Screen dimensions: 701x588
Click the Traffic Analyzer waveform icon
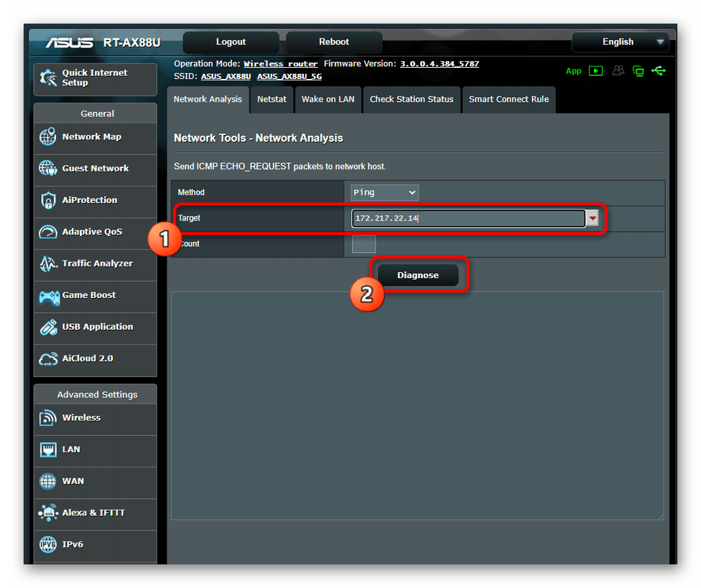click(x=48, y=264)
